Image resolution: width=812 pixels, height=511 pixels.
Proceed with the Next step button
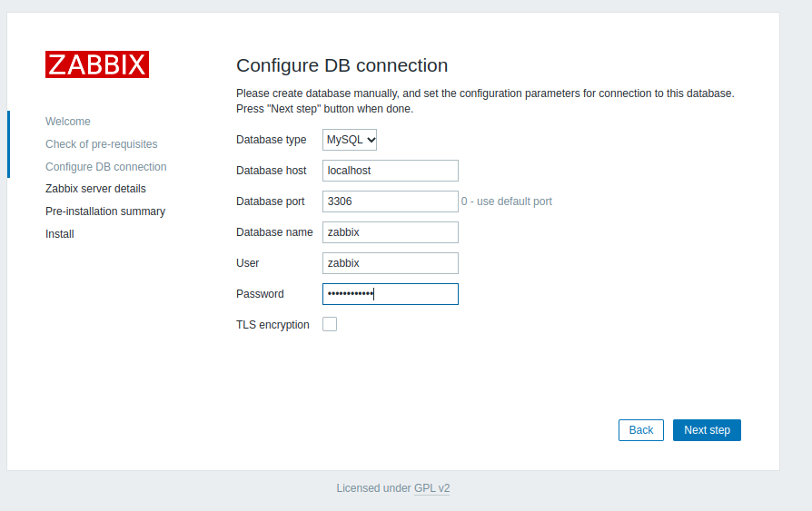pyautogui.click(x=707, y=430)
